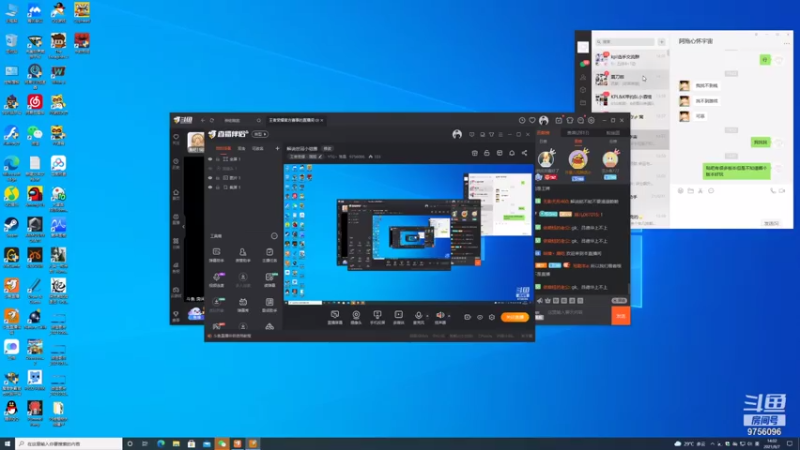The width and height of the screenshot is (800, 450).
Task: Open the speaker dropdown arrow
Action: pyautogui.click(x=449, y=316)
